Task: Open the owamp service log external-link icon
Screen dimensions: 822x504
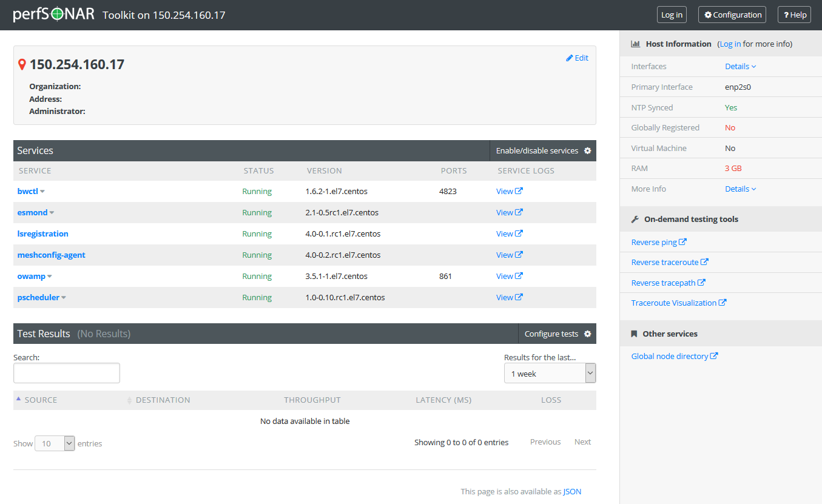Action: (x=519, y=276)
